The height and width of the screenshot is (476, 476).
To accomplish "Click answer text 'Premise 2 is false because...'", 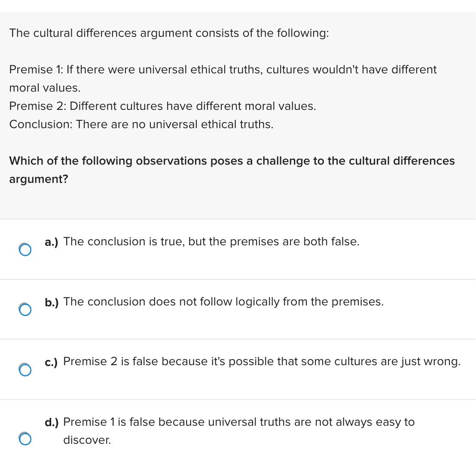I will point(262,362).
